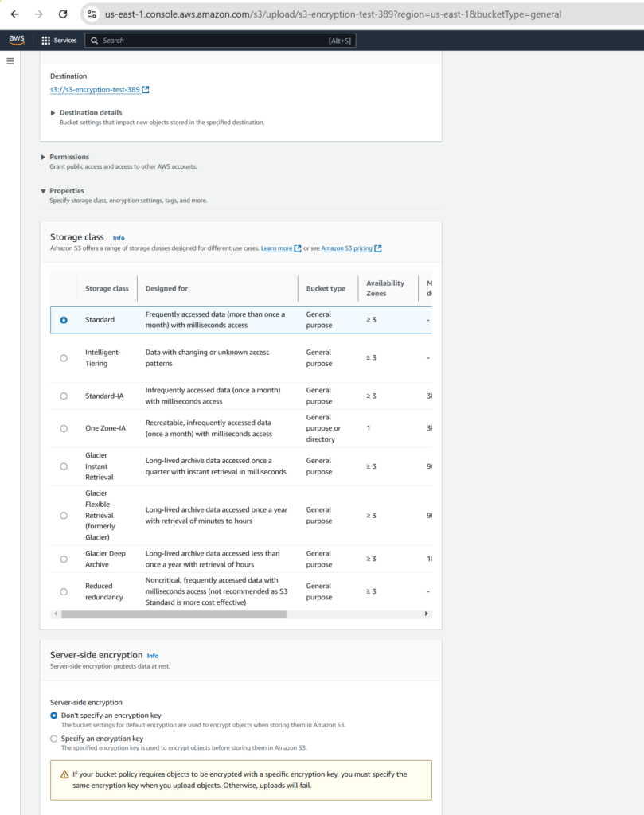Click the storage table horizontal scrollbar
Screen dimensions: 644x815
tap(174, 614)
